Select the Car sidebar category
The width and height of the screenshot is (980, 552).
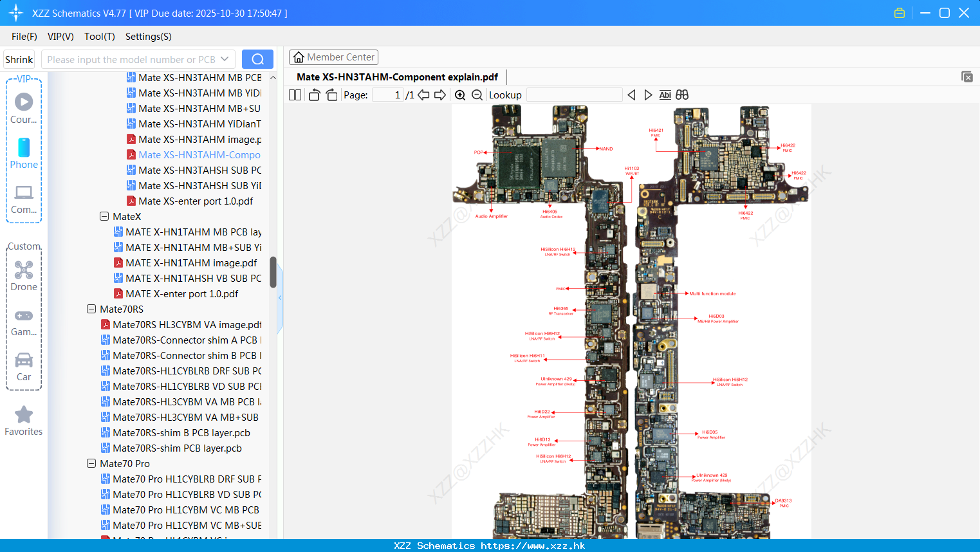click(x=24, y=367)
